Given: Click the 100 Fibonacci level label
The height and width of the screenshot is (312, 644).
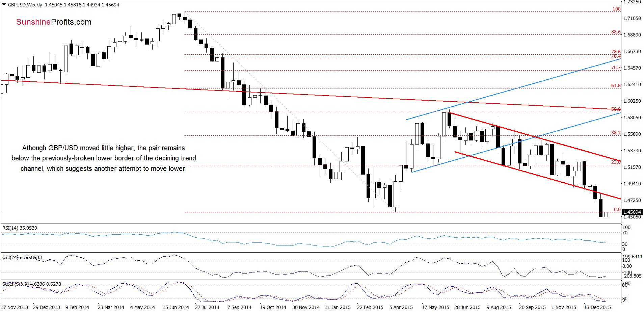Looking at the screenshot, I should (x=617, y=9).
